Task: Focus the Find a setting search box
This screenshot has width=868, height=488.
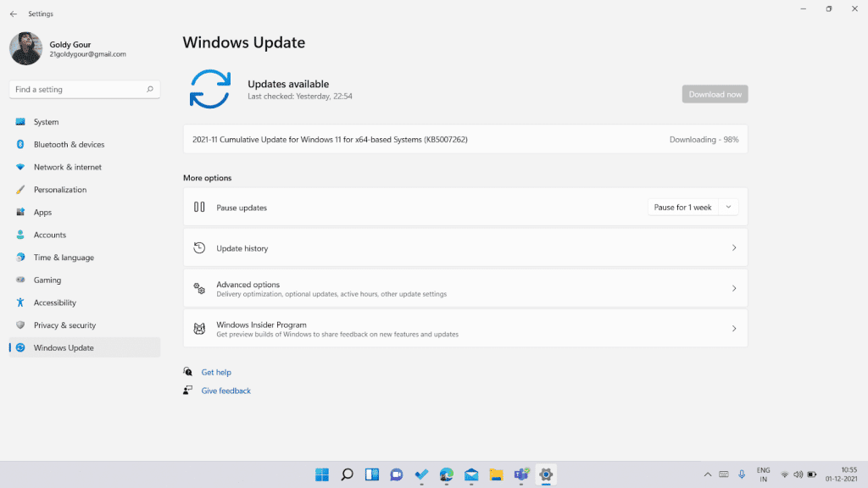Action: pos(85,89)
